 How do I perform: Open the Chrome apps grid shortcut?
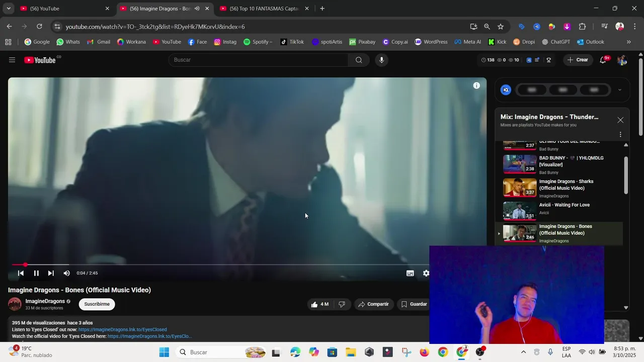(x=8, y=42)
